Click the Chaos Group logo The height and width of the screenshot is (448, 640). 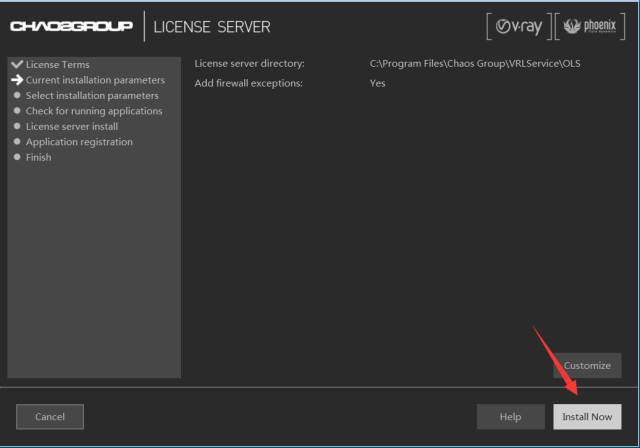click(71, 26)
